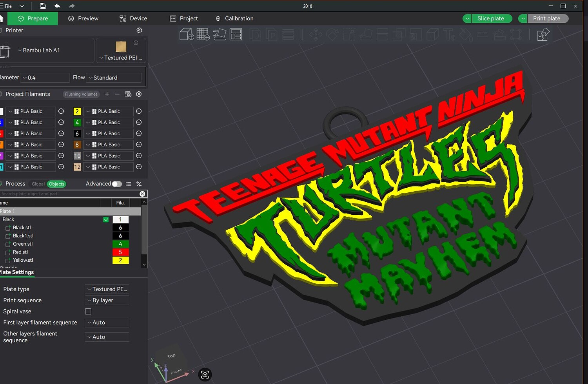The width and height of the screenshot is (588, 384).
Task: Click the Print plate button
Action: tap(548, 18)
